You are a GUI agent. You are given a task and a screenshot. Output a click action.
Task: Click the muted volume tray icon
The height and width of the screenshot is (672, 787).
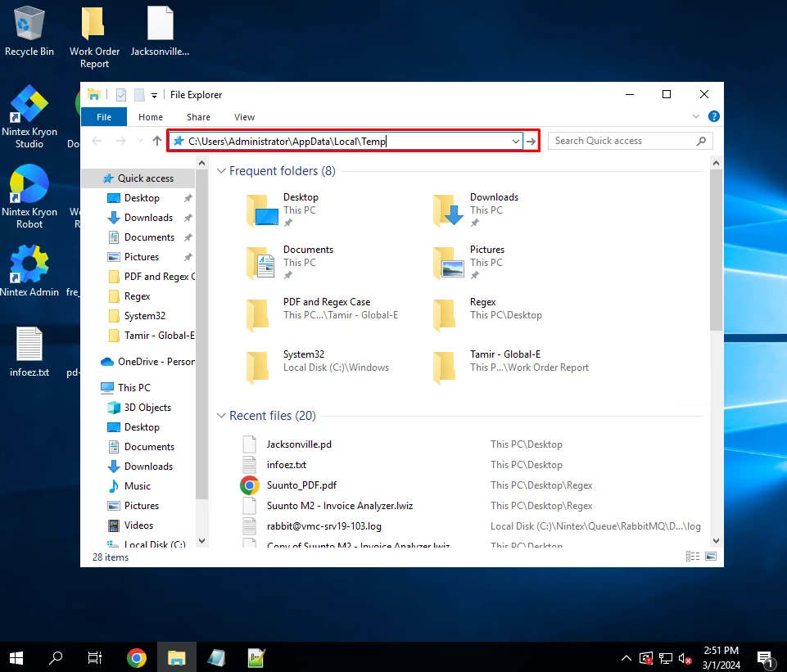(x=685, y=658)
